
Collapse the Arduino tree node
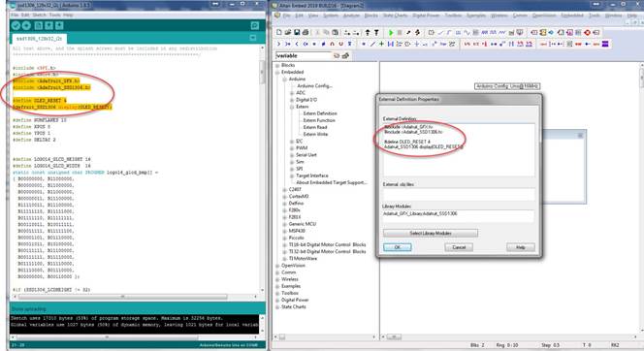click(284, 80)
